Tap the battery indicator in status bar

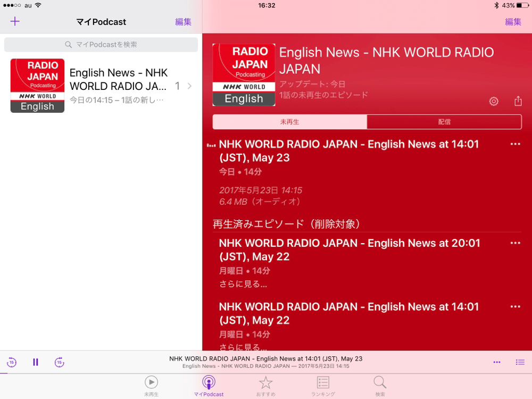click(x=522, y=5)
